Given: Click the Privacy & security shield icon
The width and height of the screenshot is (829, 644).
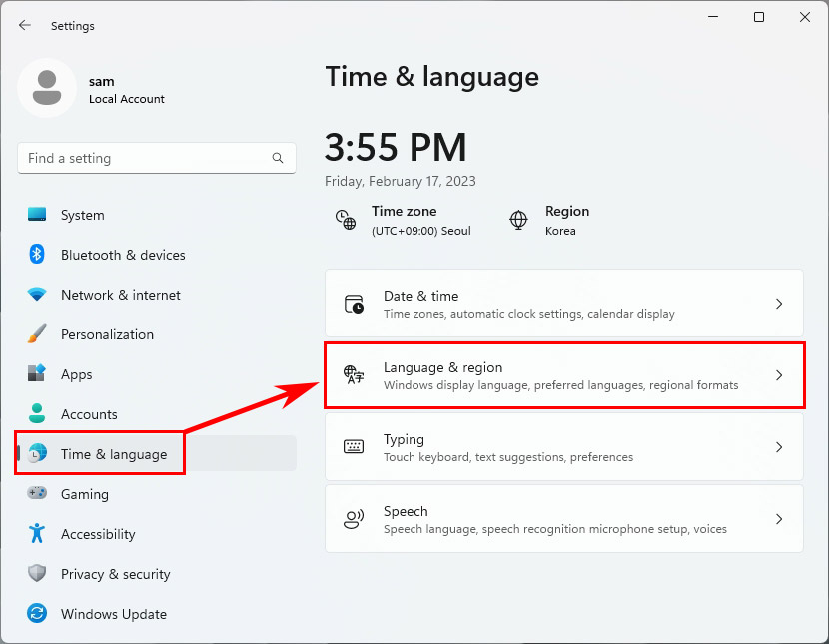Looking at the screenshot, I should pos(37,574).
